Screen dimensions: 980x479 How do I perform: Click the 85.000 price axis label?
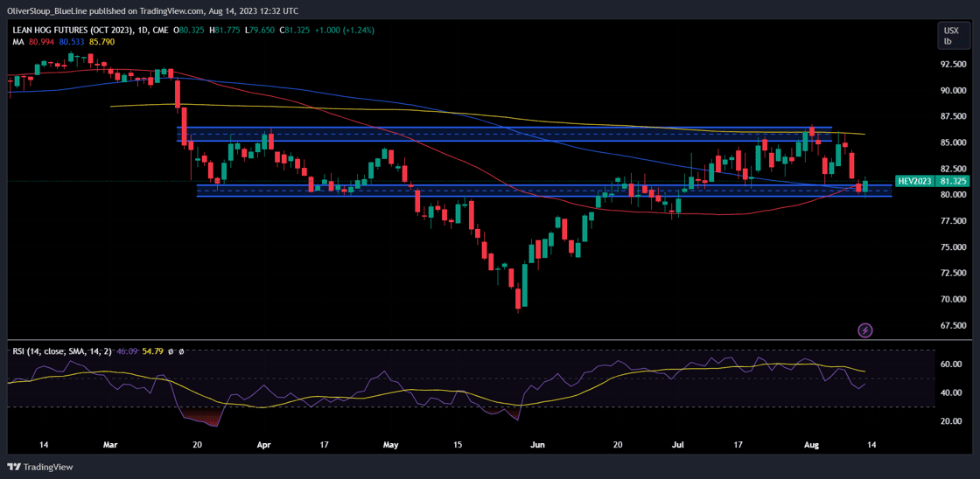pos(955,142)
